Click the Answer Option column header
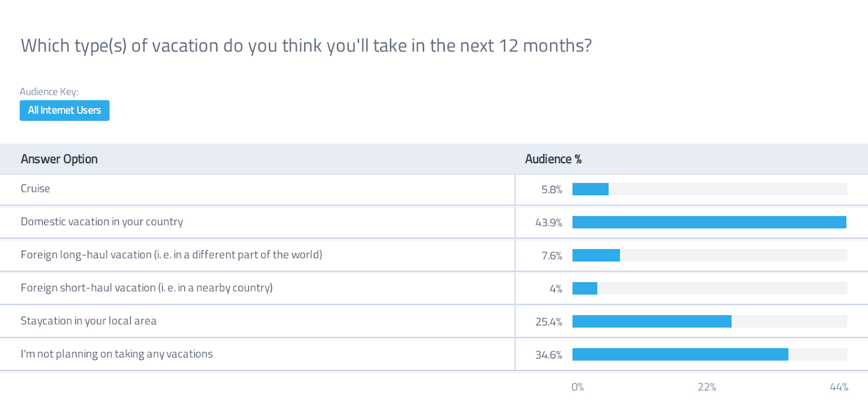Image resolution: width=868 pixels, height=403 pixels. coord(59,159)
